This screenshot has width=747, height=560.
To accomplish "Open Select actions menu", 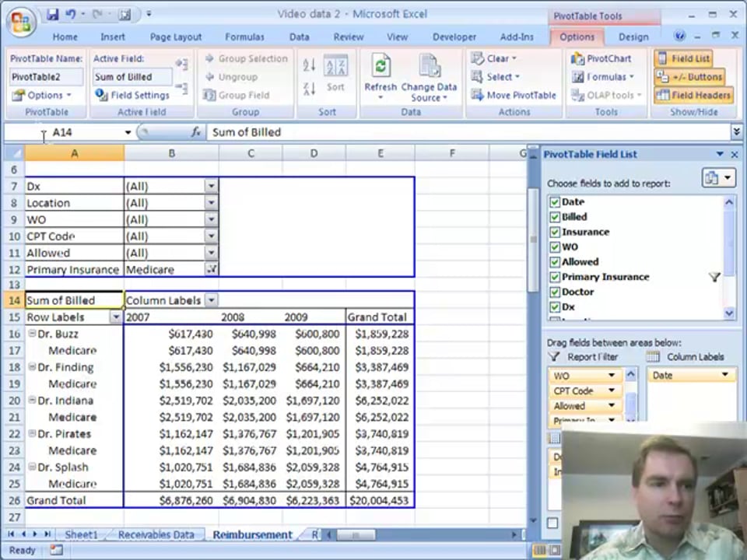I will [495, 77].
